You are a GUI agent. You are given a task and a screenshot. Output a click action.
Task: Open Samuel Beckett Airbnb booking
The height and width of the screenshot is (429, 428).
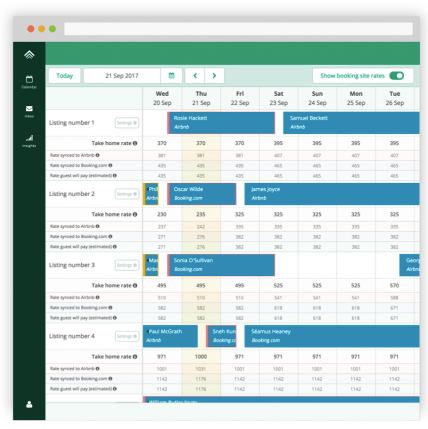[x=351, y=123]
